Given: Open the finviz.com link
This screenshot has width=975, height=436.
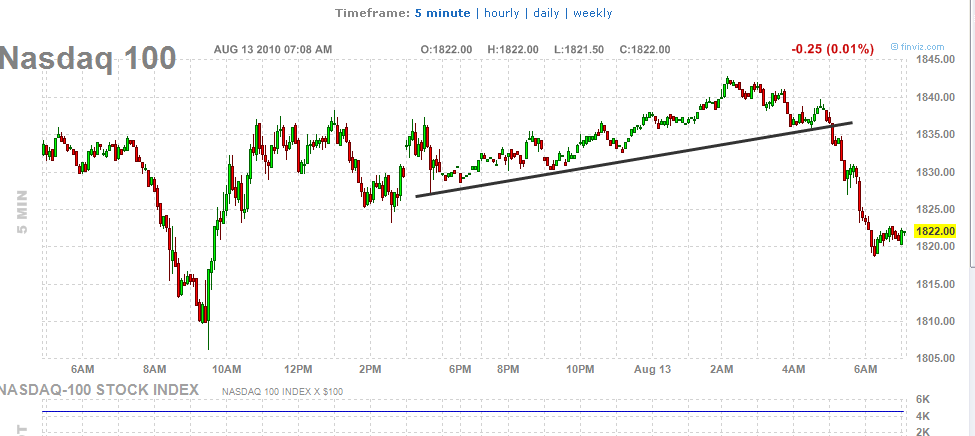Looking at the screenshot, I should point(917,47).
